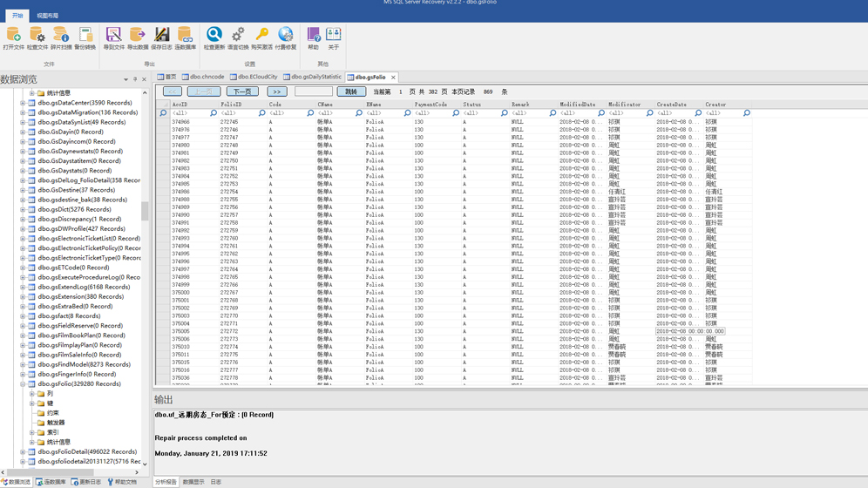Expand the dbo.gsExtendLog node
868x488 pixels.
click(x=23, y=288)
